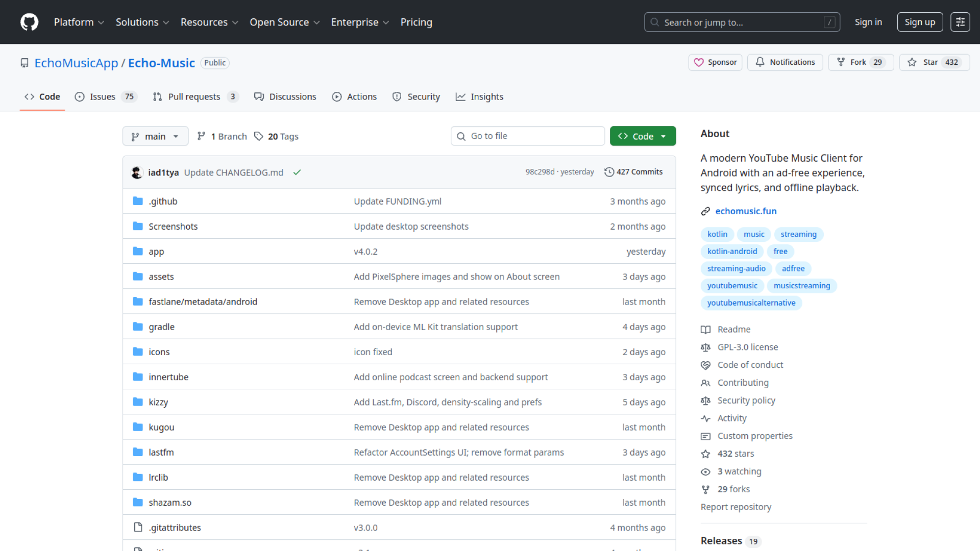Open the accessibility settings icon at top right
Screen dimensions: 980x551
(x=960, y=22)
